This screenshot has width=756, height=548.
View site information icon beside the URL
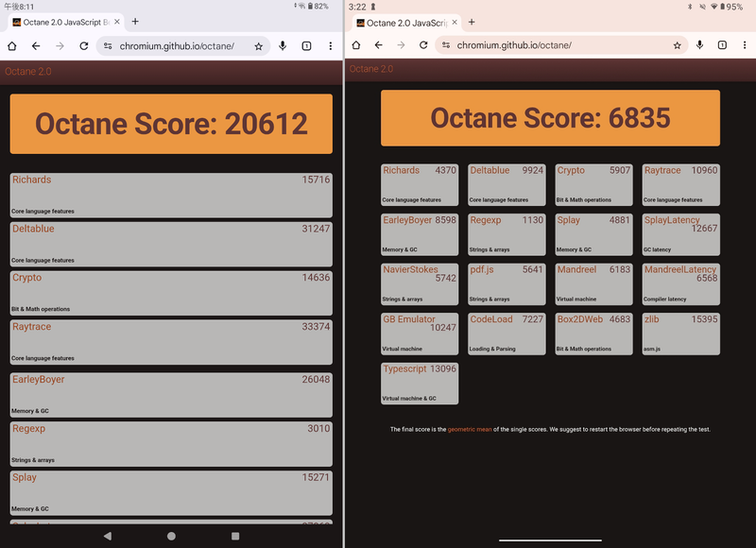point(108,44)
